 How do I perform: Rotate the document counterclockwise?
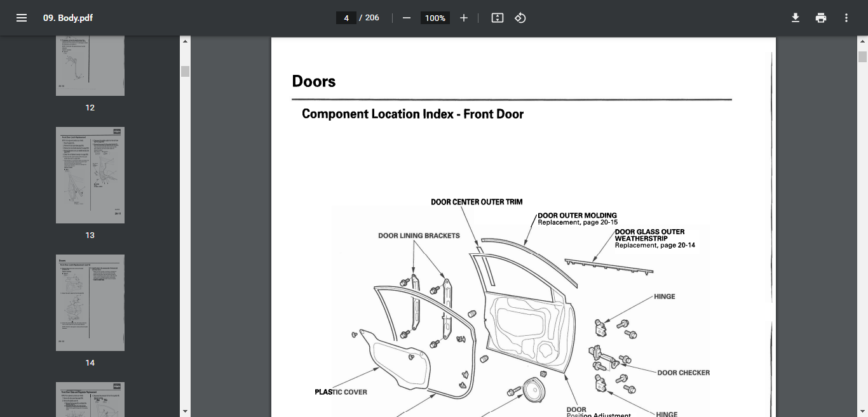coord(520,18)
